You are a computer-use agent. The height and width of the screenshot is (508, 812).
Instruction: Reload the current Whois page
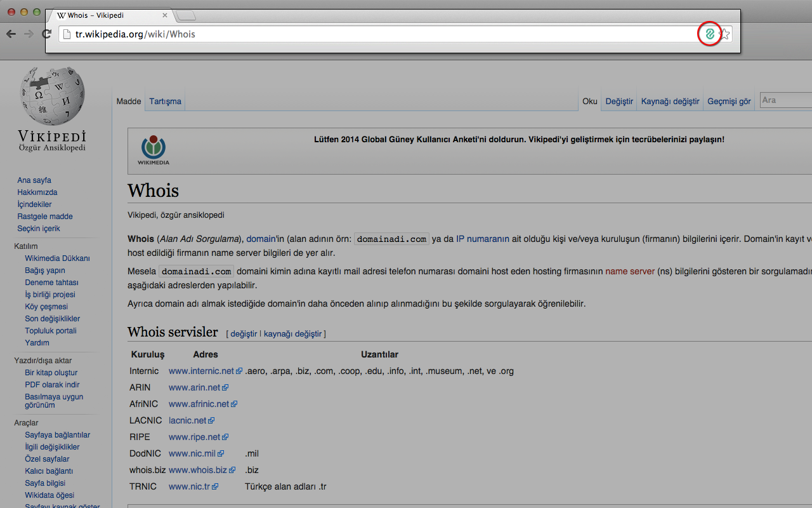[46, 34]
